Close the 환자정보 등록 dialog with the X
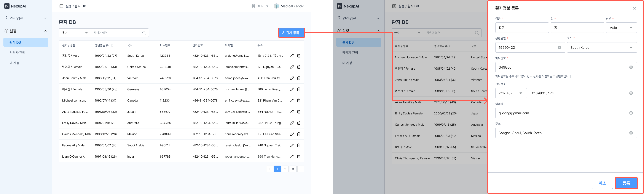 coord(634,8)
